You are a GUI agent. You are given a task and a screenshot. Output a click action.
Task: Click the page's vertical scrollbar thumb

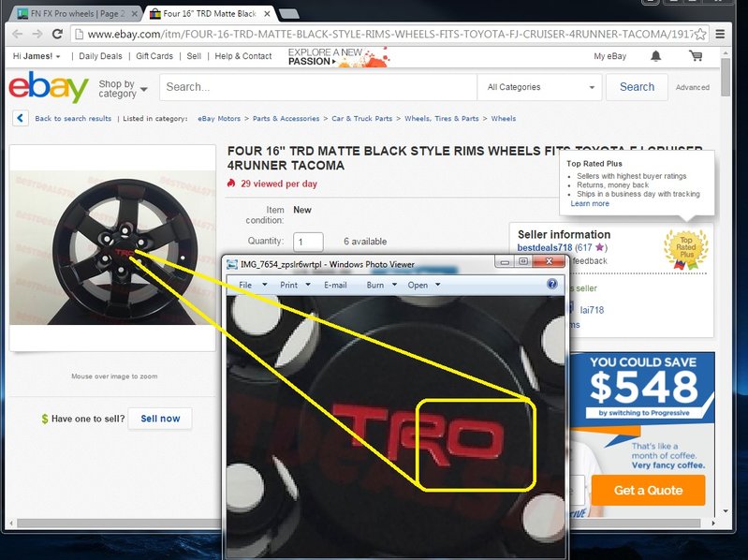click(726, 77)
